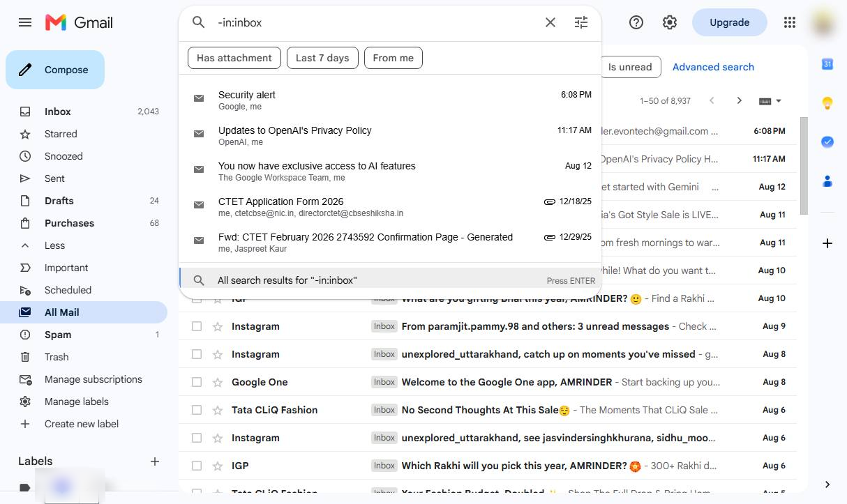Click the search magnifier icon in search bar

pyautogui.click(x=199, y=22)
